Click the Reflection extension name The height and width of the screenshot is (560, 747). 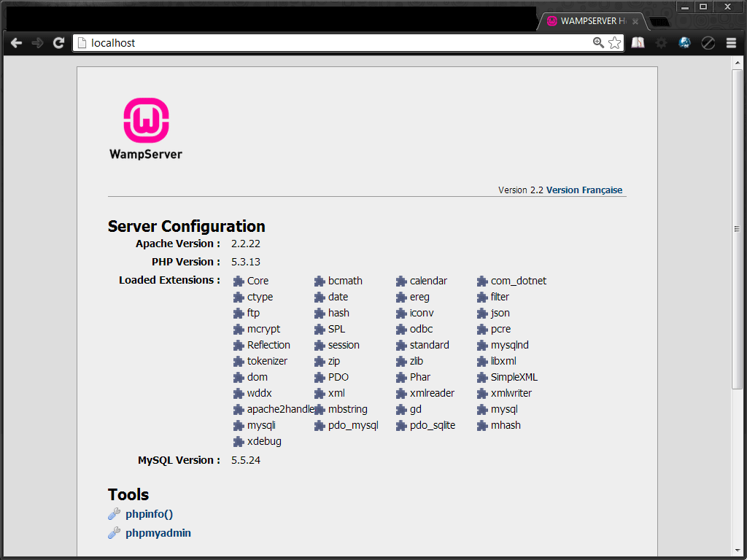(x=268, y=345)
